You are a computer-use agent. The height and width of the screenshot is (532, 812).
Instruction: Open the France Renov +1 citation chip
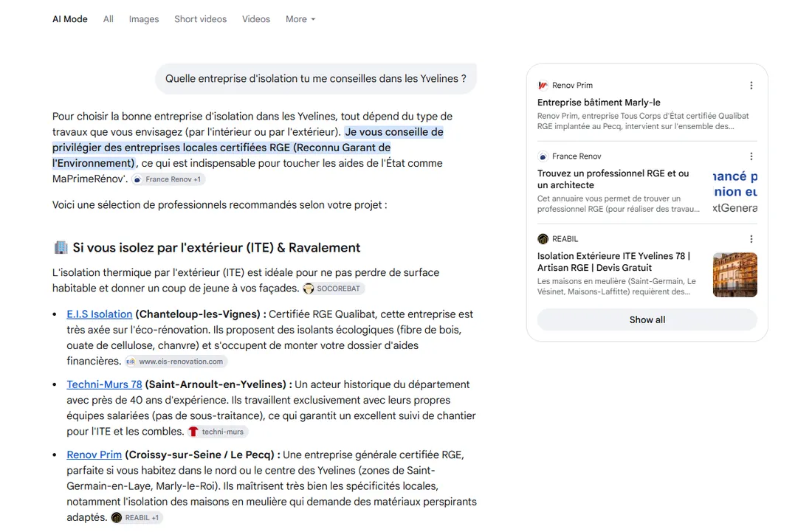coord(168,179)
